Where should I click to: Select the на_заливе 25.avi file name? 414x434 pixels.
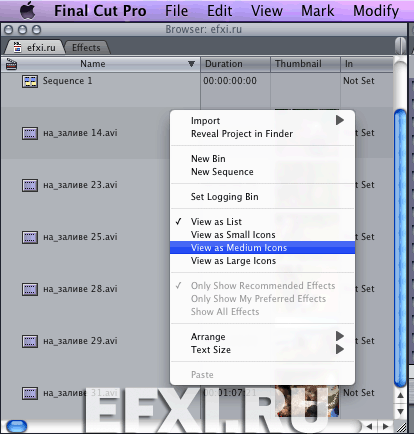tap(80, 237)
